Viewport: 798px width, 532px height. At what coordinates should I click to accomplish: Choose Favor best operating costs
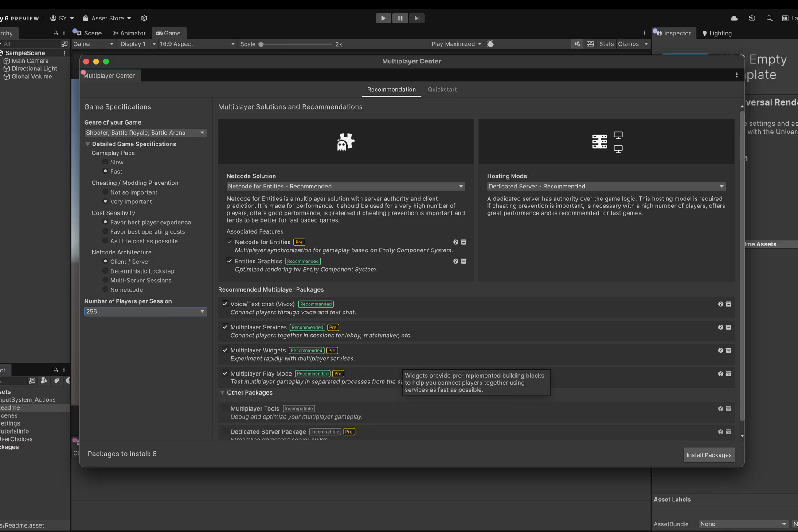pyautogui.click(x=106, y=231)
